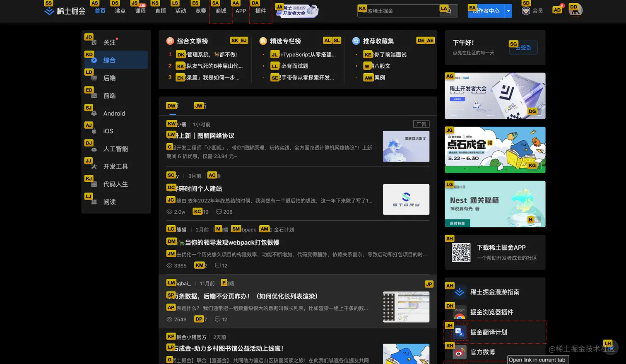The width and height of the screenshot is (626, 364).
Task: Open the 会员 shield badge icon
Action: tap(526, 11)
